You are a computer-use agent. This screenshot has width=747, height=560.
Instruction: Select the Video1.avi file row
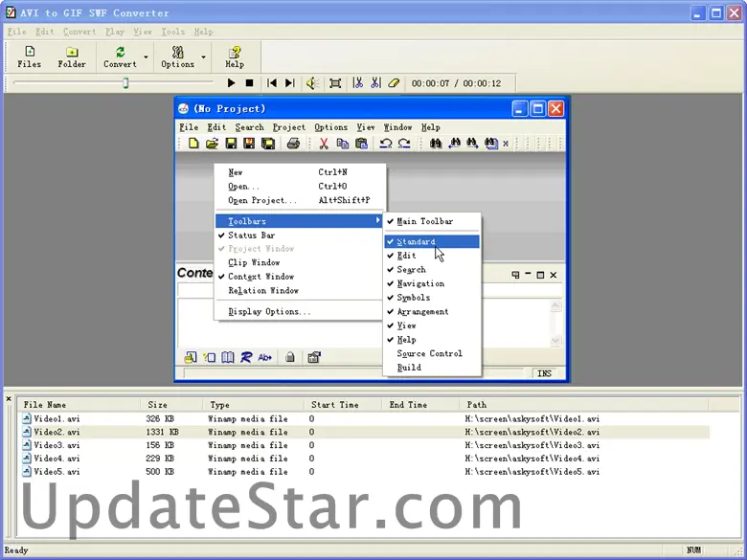click(x=363, y=419)
